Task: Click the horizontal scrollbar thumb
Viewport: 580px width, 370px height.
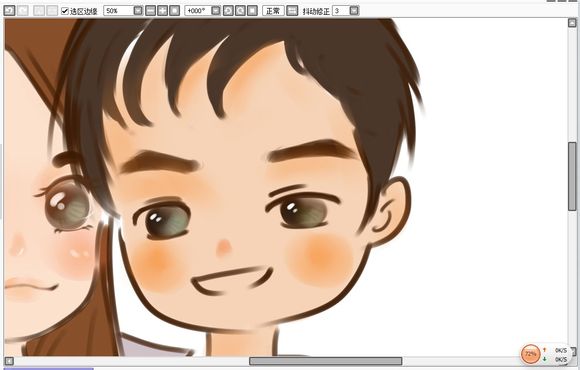Action: click(x=326, y=361)
